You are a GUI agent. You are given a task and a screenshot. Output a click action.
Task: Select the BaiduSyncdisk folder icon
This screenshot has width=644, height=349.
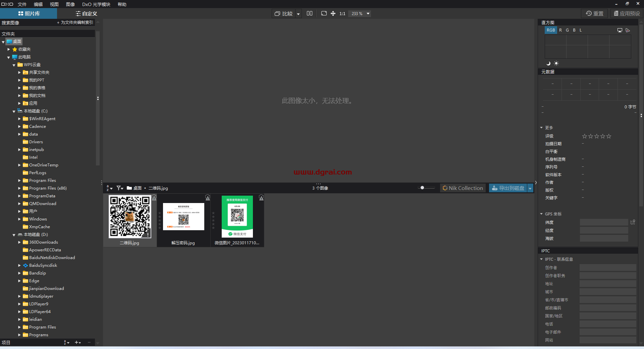[x=25, y=265]
